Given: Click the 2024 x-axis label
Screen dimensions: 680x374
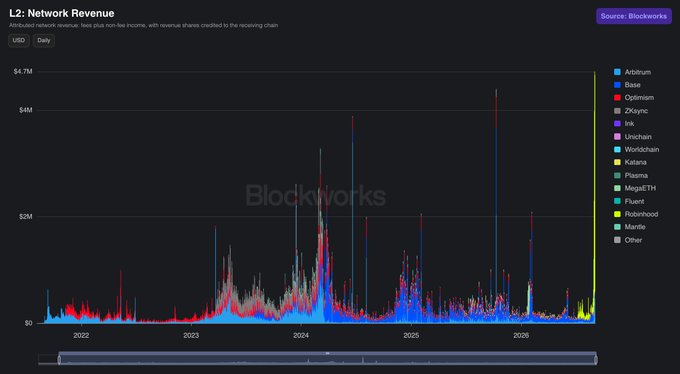Looking at the screenshot, I should tap(301, 335).
